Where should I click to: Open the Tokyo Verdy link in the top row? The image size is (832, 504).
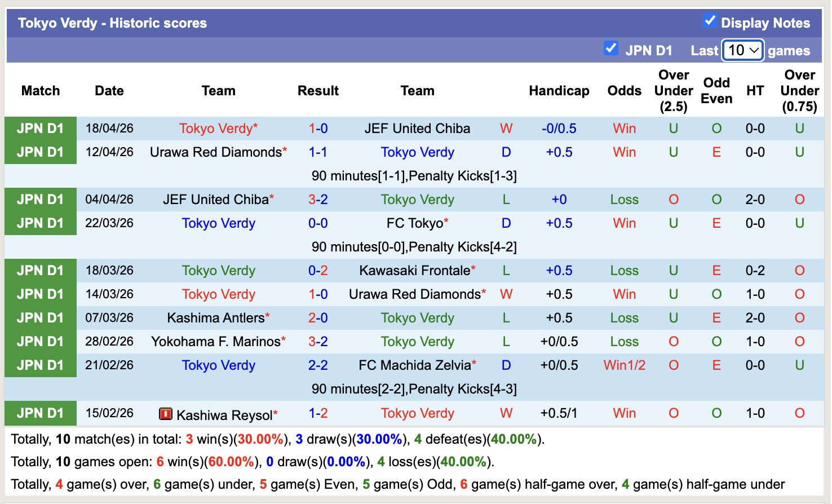pos(218,128)
